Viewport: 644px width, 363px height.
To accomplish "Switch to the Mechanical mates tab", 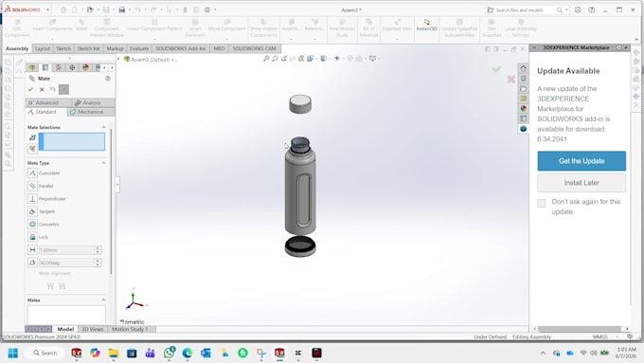I will pyautogui.click(x=91, y=112).
